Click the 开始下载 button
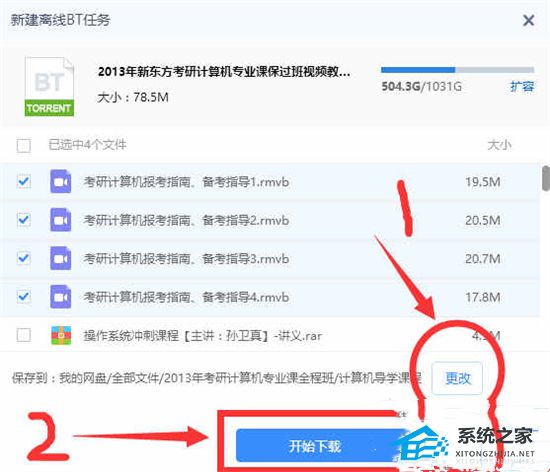This screenshot has width=550, height=472. (315, 446)
